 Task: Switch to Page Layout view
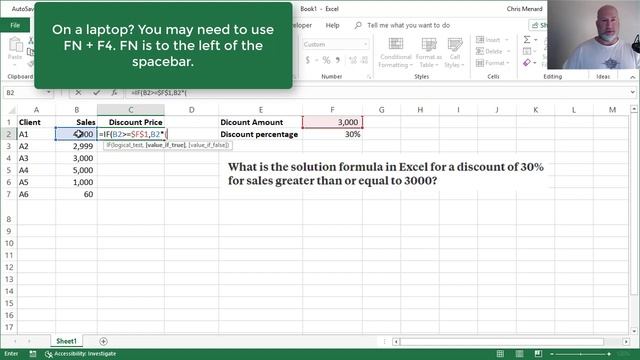[x=519, y=354]
